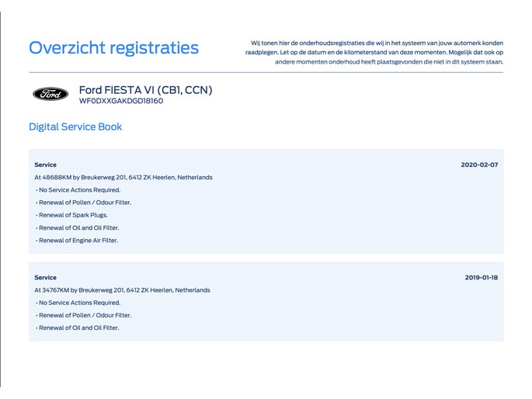Click the Service label of the 2020 record
The height and width of the screenshot is (399, 532).
click(45, 165)
